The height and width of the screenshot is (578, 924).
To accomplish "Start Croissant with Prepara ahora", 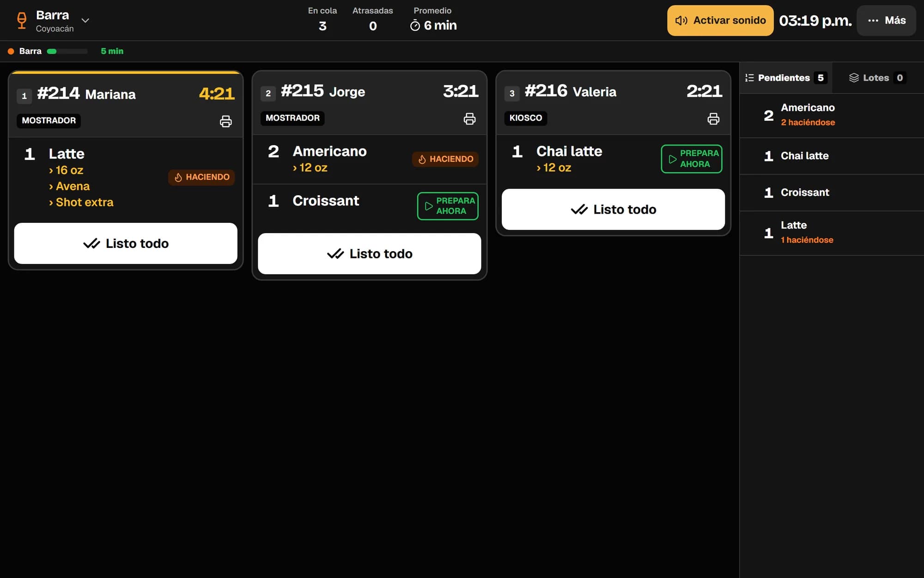I will 448,206.
